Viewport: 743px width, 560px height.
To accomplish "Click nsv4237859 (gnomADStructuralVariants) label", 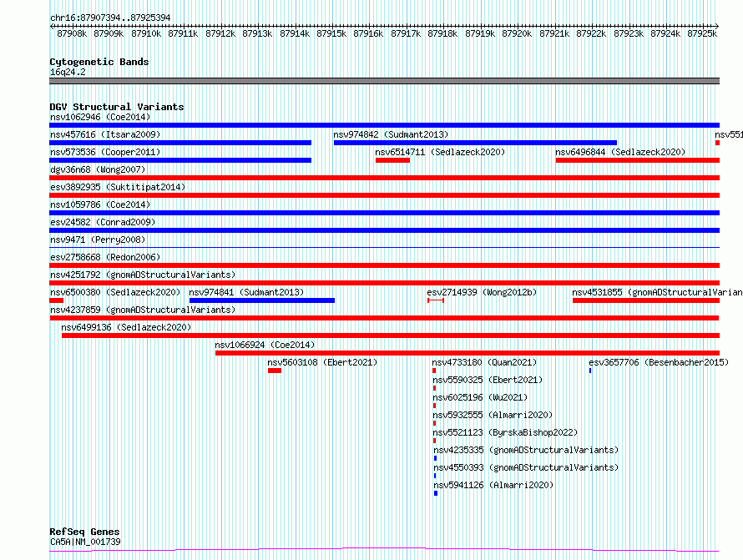I will tap(143, 310).
